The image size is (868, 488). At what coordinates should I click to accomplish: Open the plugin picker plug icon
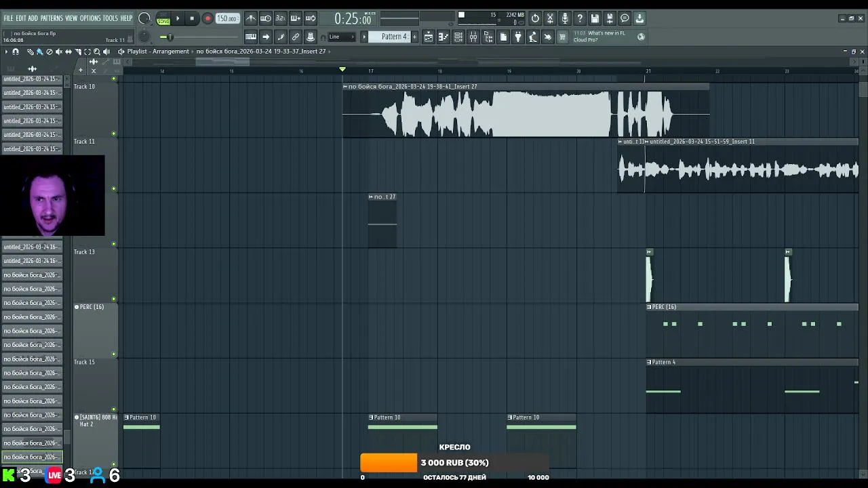[x=518, y=37]
